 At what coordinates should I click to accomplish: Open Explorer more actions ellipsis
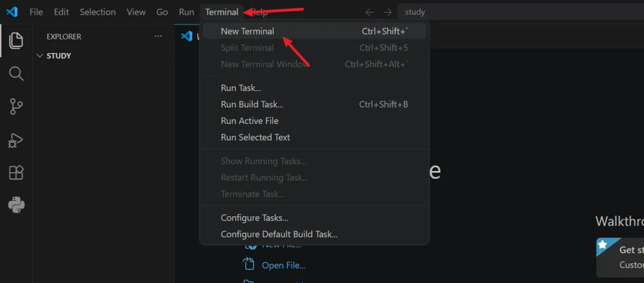[x=158, y=36]
